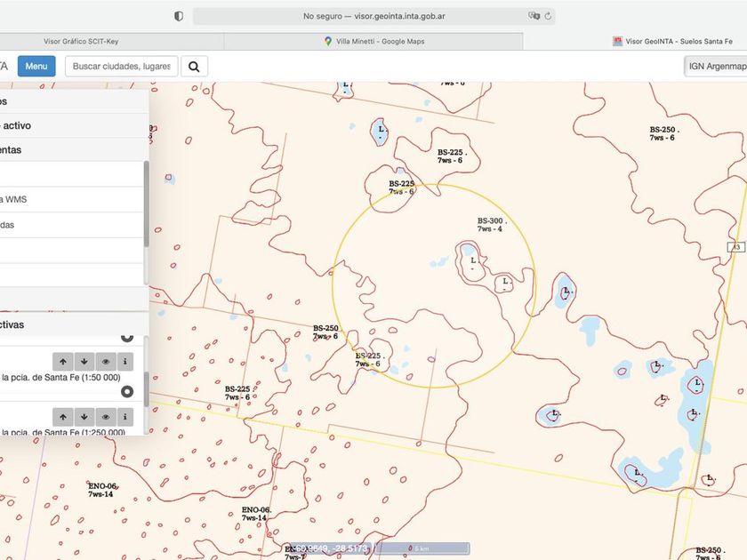Click the magnifier search button
The height and width of the screenshot is (560, 747).
click(195, 66)
